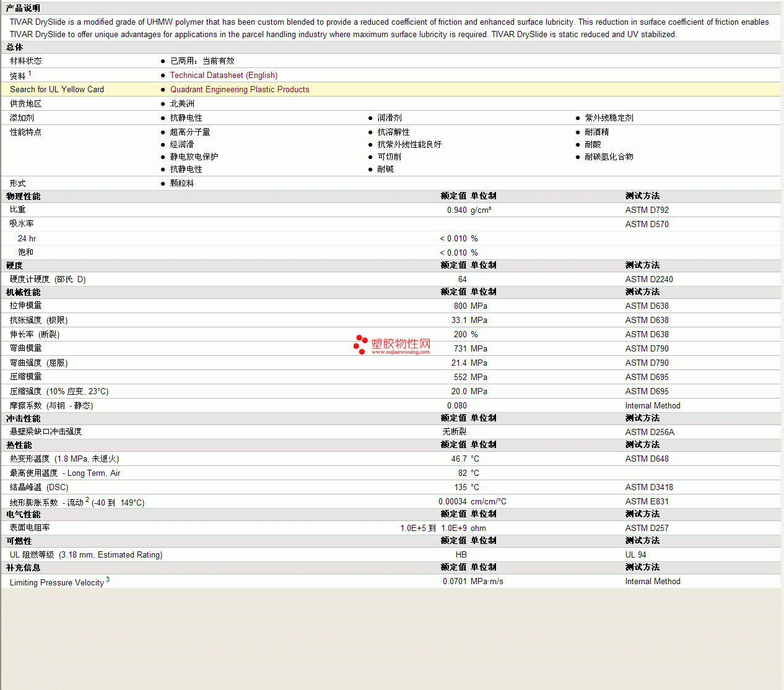The image size is (784, 690).
Task: Click the UL 94 test method
Action: click(636, 554)
